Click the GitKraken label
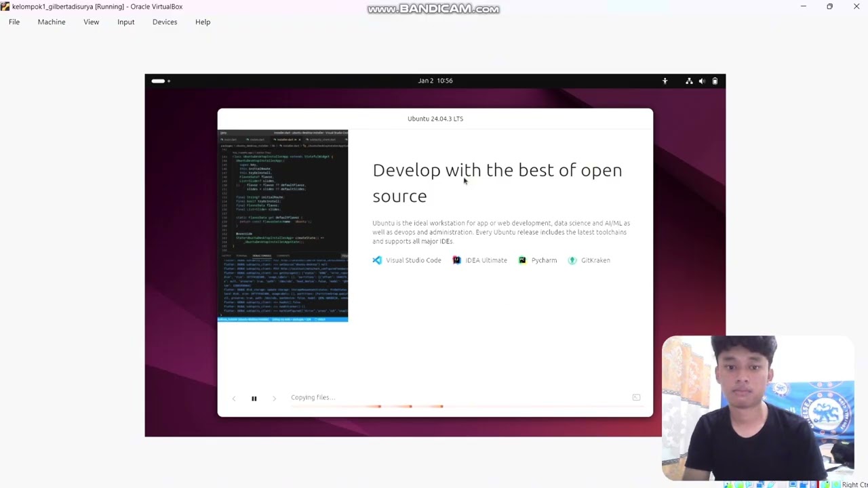 point(595,260)
